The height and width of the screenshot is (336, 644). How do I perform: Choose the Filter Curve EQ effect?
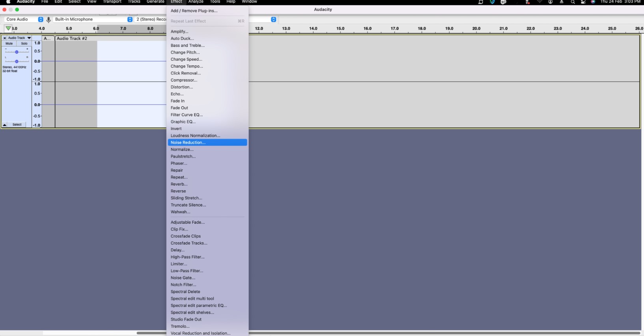click(x=207, y=115)
